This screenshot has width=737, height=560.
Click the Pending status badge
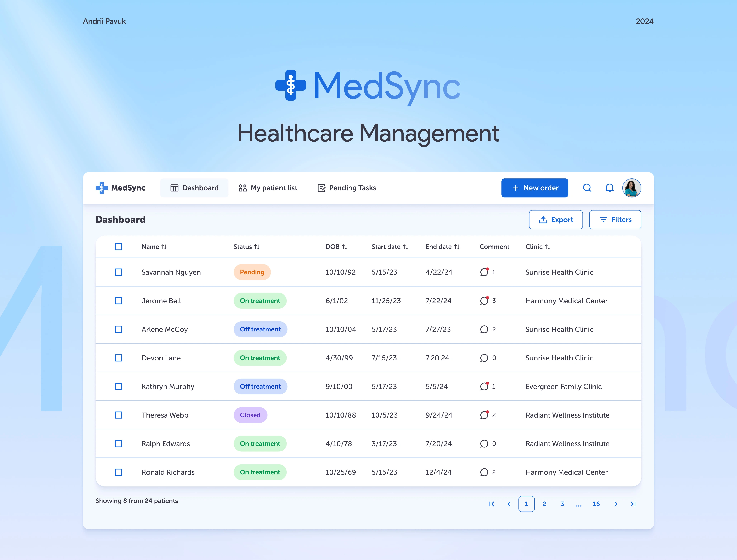[x=252, y=272]
